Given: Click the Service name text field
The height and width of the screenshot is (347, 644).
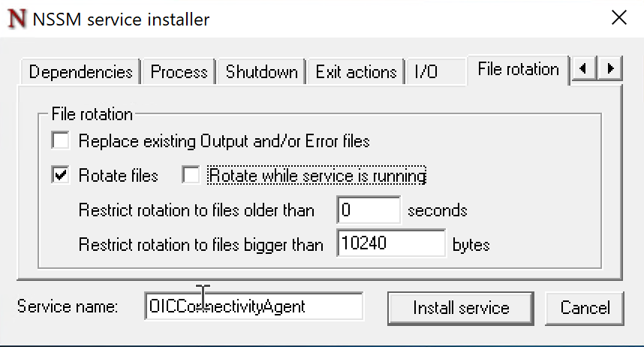Looking at the screenshot, I should pyautogui.click(x=254, y=306).
